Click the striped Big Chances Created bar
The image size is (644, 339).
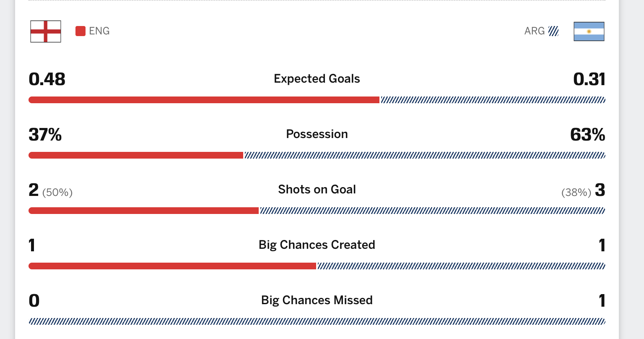(461, 266)
